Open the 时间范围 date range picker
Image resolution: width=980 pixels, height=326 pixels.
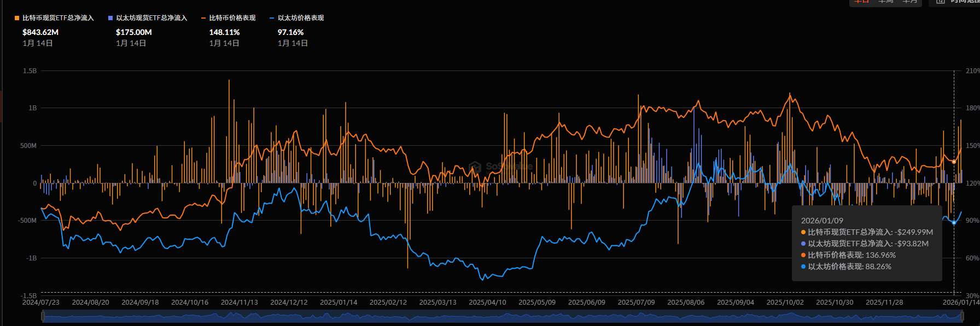coord(964,2)
